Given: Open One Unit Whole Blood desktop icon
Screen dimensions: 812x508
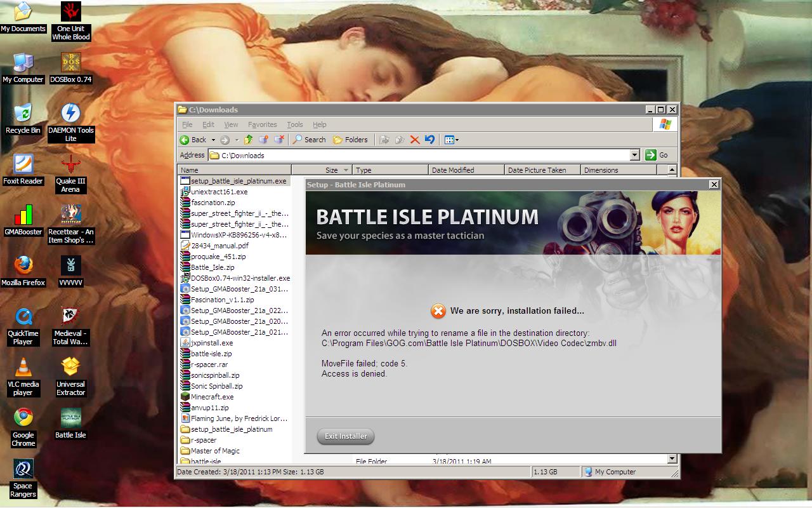Looking at the screenshot, I should pos(71,21).
